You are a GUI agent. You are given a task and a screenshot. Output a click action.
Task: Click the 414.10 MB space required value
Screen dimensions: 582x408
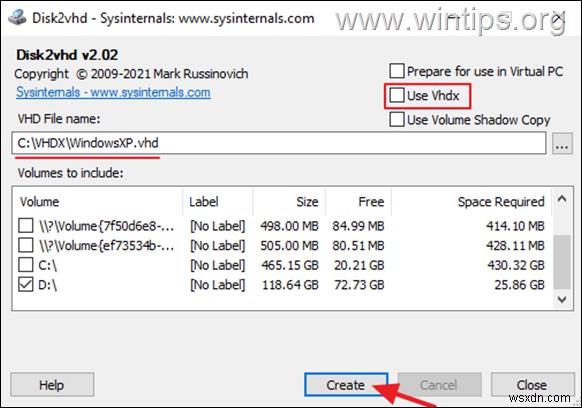pos(516,226)
